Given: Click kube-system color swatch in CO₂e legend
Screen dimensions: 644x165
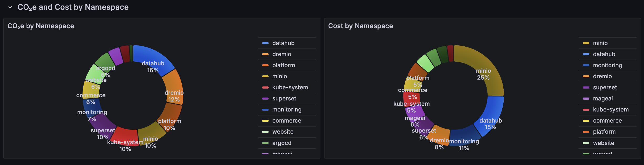Looking at the screenshot, I should point(265,87).
